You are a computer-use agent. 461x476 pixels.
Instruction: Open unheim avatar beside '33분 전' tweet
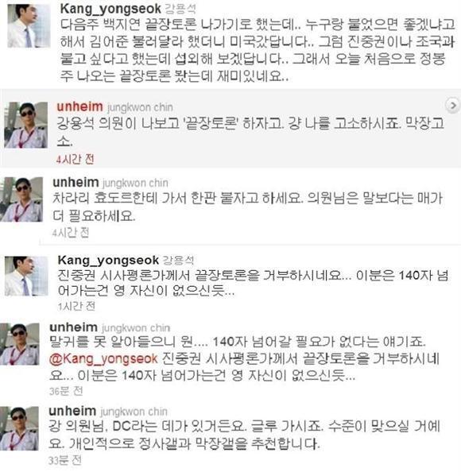click(19, 428)
